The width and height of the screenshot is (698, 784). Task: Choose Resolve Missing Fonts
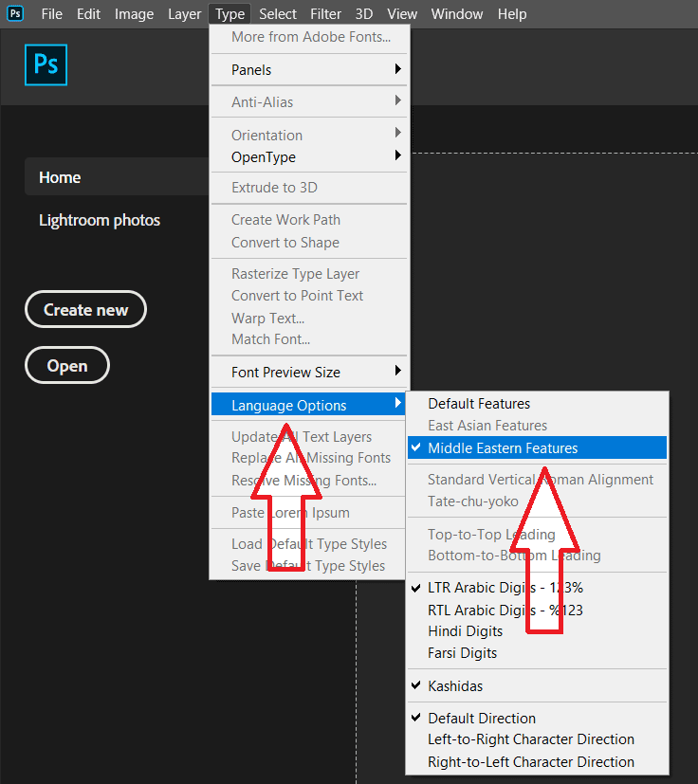pyautogui.click(x=308, y=481)
